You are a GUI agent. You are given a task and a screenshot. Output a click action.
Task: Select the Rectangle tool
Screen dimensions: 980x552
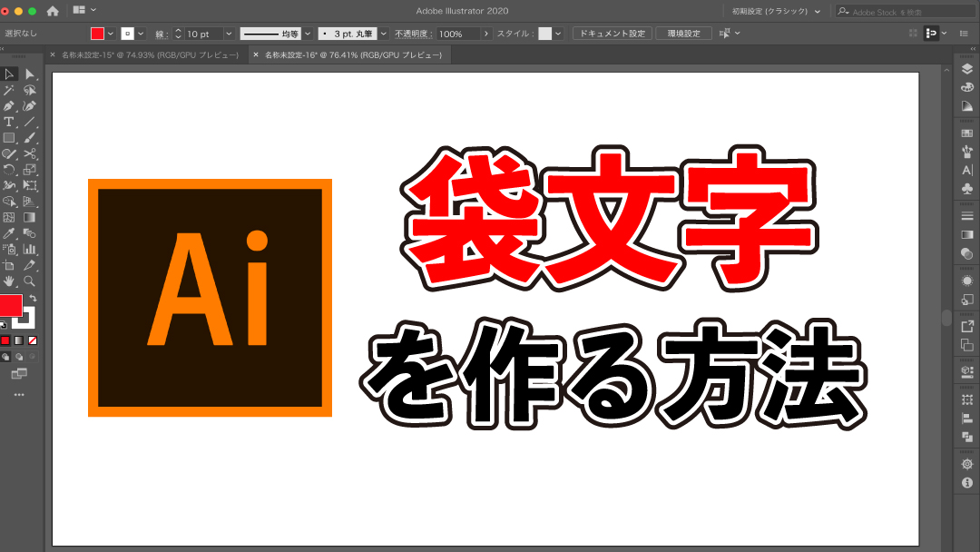point(9,137)
